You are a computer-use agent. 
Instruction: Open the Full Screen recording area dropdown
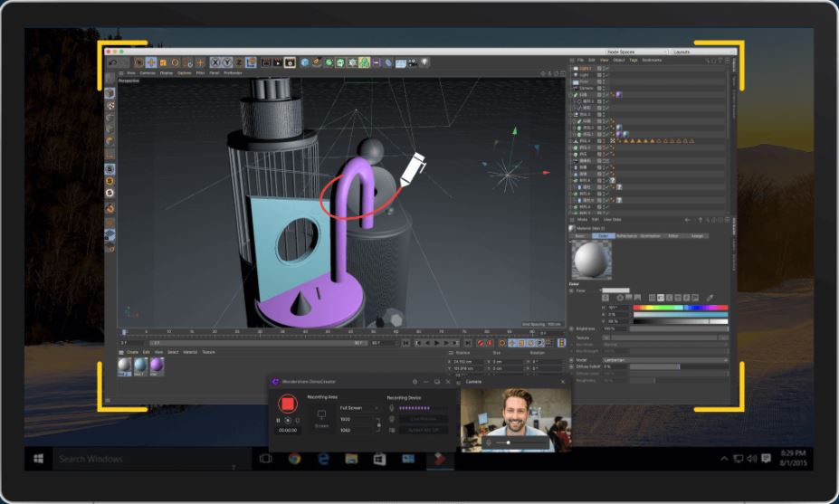tap(358, 408)
